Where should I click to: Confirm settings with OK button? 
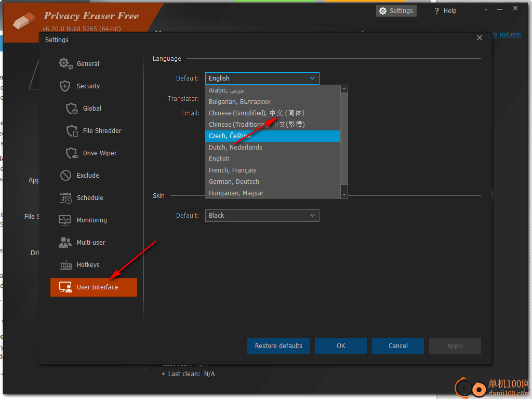point(341,345)
